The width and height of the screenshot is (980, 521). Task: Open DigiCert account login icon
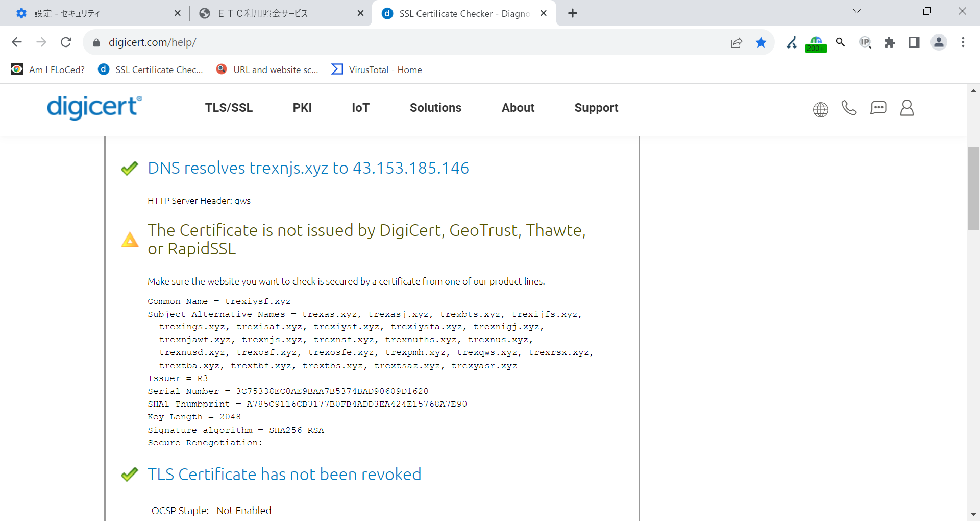tap(907, 108)
